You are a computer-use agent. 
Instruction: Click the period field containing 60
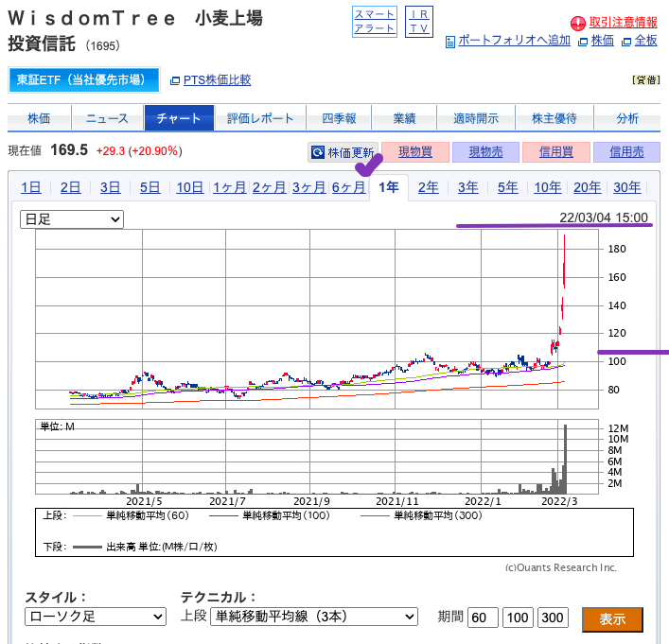click(483, 618)
